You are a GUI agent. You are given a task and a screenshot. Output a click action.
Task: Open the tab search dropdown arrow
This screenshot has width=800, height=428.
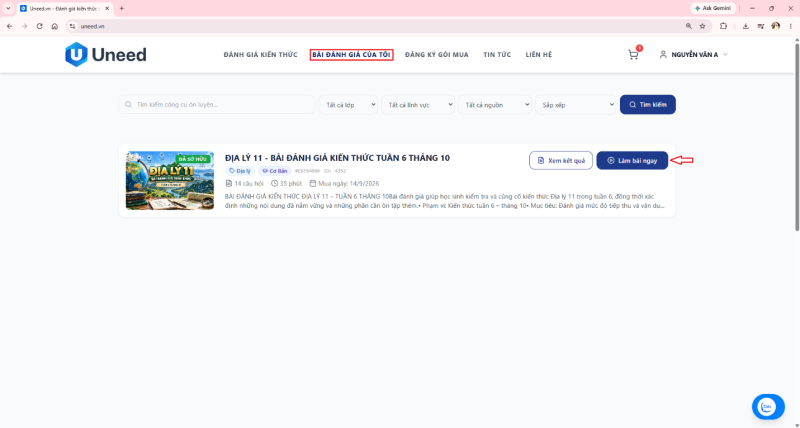8,9
